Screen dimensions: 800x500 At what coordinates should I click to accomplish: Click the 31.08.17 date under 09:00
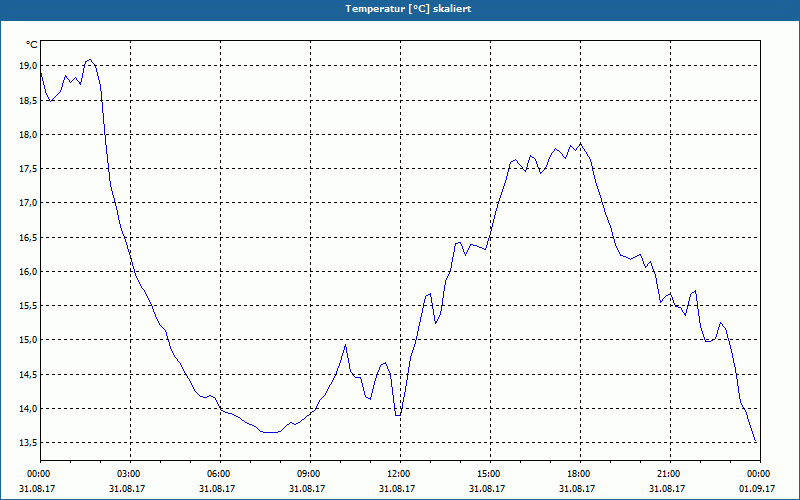tap(307, 488)
